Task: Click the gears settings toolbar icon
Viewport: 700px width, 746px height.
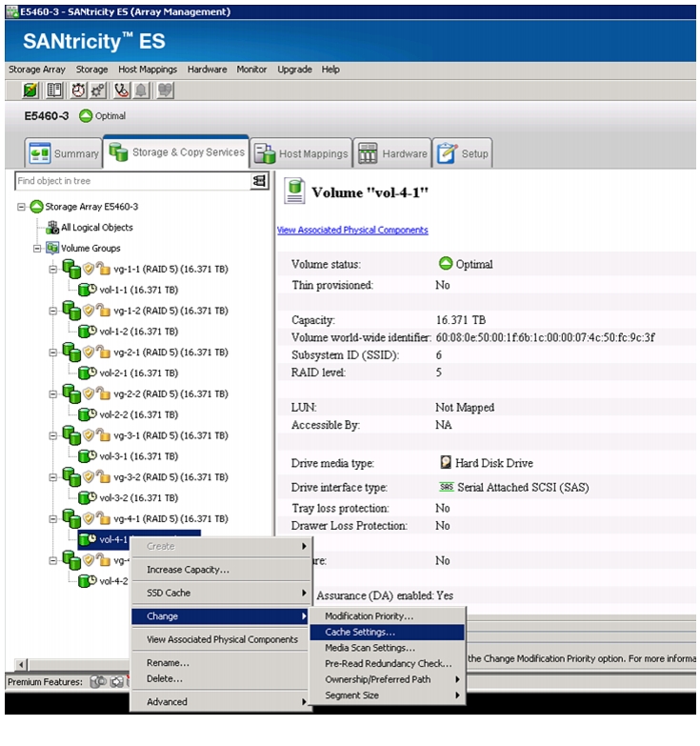Action: click(x=97, y=90)
